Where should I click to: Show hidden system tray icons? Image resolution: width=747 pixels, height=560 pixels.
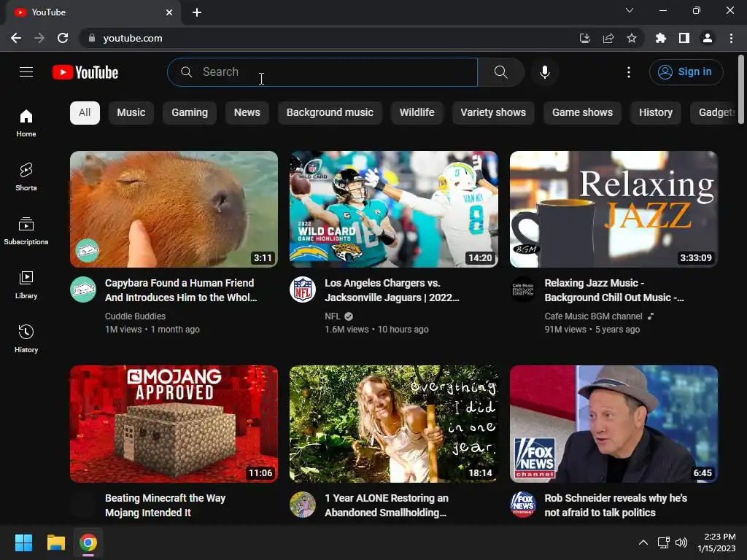643,542
